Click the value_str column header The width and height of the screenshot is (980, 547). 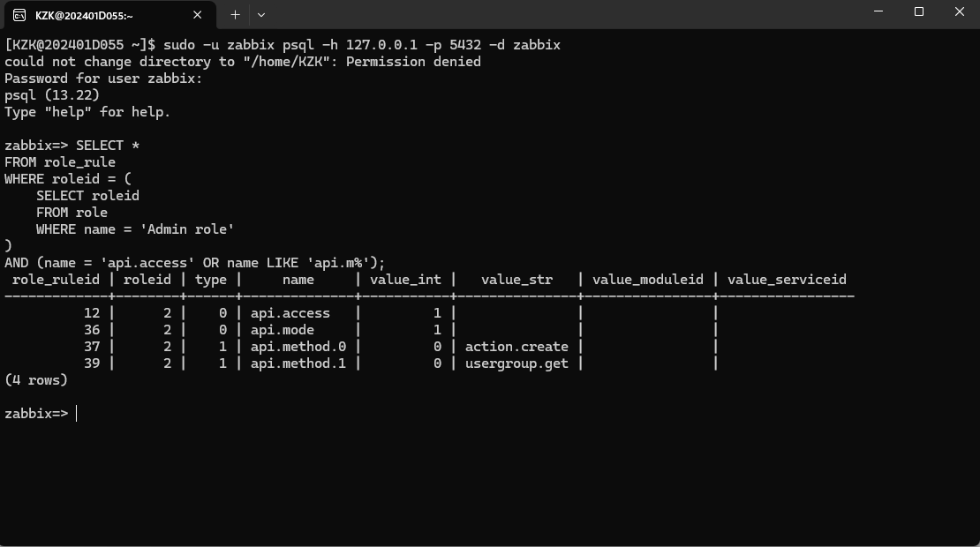coord(516,280)
